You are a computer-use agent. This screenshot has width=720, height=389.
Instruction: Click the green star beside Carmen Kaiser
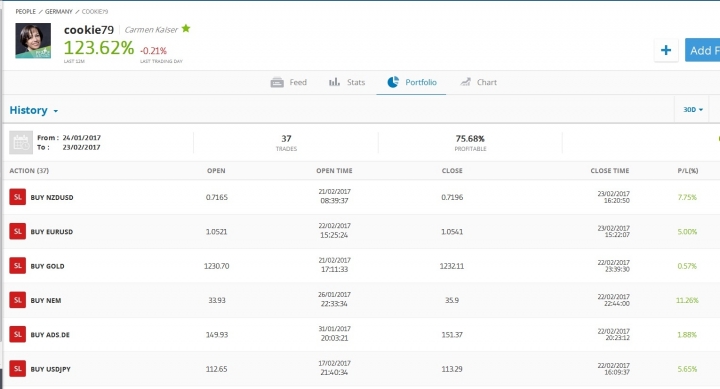[x=186, y=28]
